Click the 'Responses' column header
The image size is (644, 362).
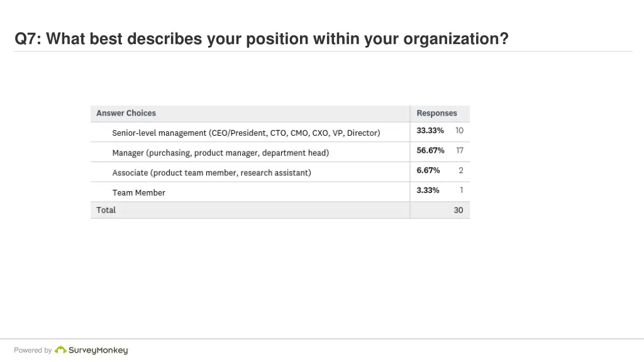[436, 113]
